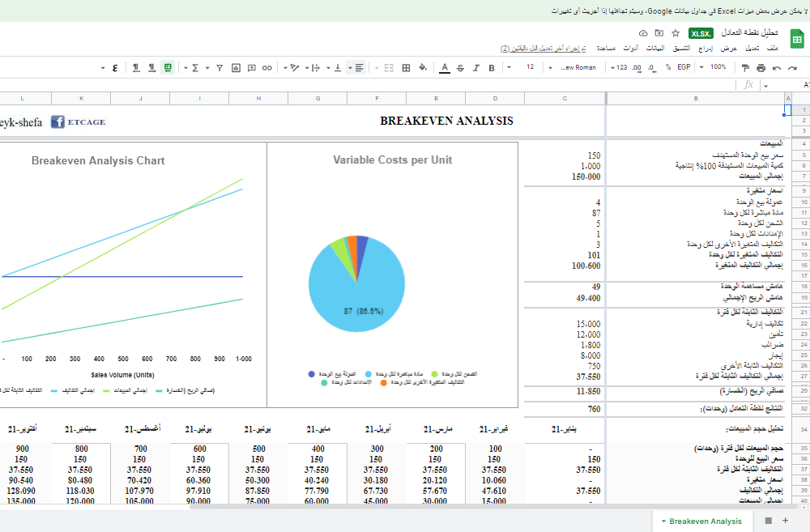The height and width of the screenshot is (532, 810).
Task: Create a filter with funnel icon
Action: pos(219,67)
